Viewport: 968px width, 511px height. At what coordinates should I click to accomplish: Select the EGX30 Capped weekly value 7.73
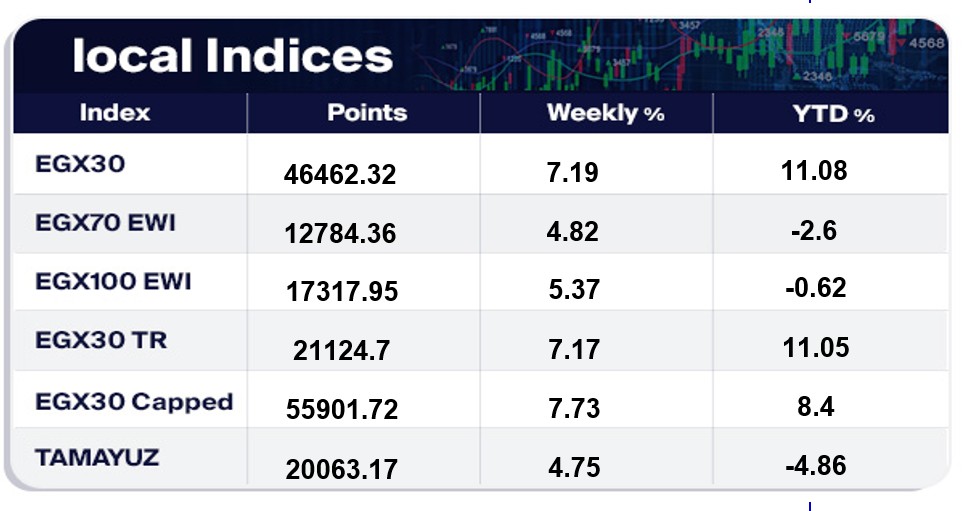574,408
